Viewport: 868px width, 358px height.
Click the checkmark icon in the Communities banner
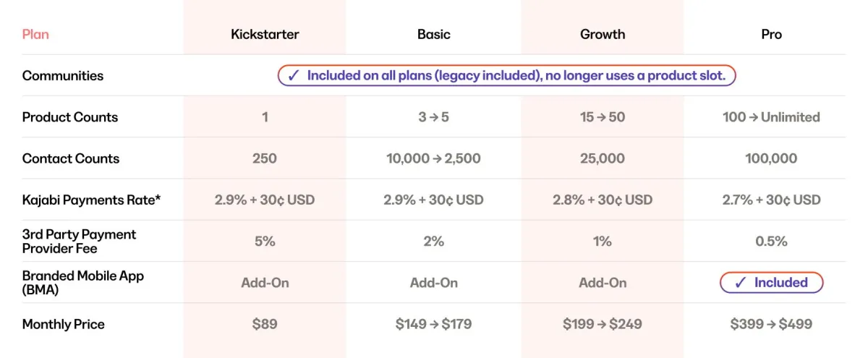(294, 76)
